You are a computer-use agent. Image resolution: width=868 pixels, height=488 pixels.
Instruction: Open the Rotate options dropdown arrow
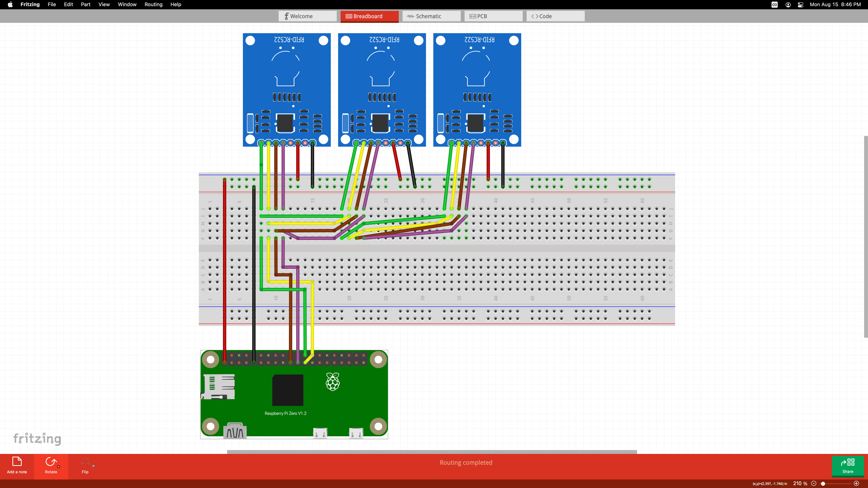point(59,467)
